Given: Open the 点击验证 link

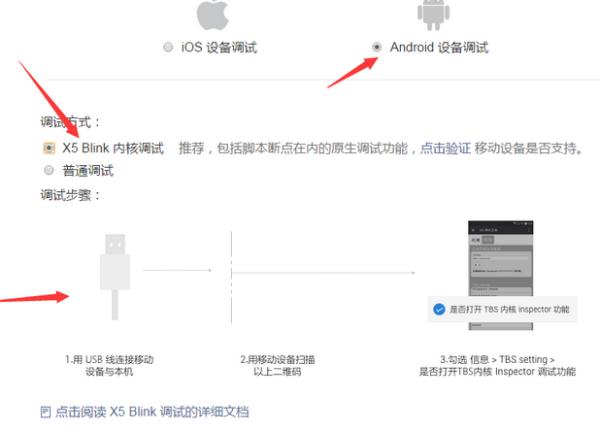Looking at the screenshot, I should click(445, 148).
